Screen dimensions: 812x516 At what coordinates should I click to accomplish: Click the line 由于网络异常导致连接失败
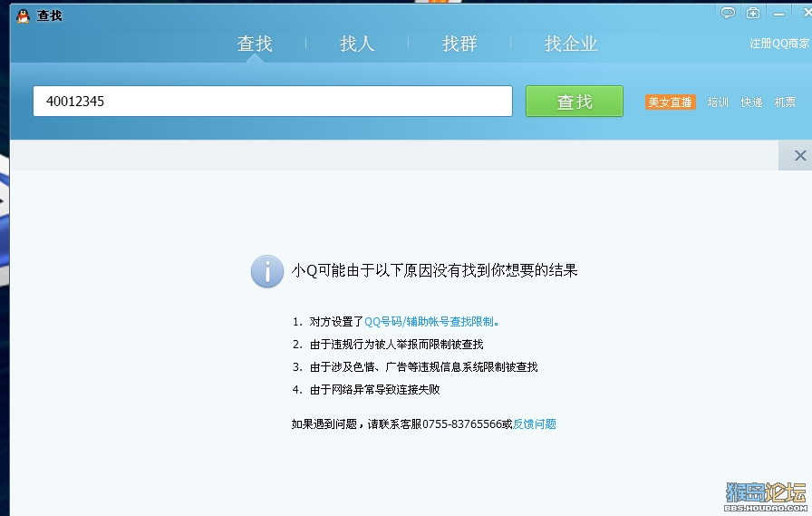(375, 390)
